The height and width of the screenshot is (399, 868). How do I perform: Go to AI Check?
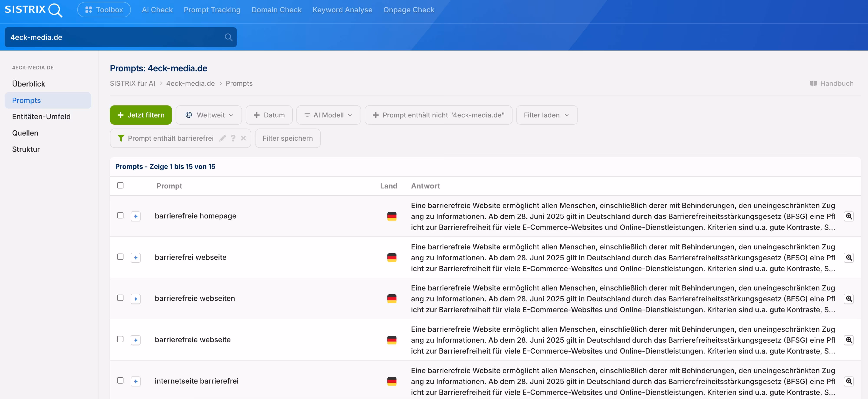coord(157,10)
